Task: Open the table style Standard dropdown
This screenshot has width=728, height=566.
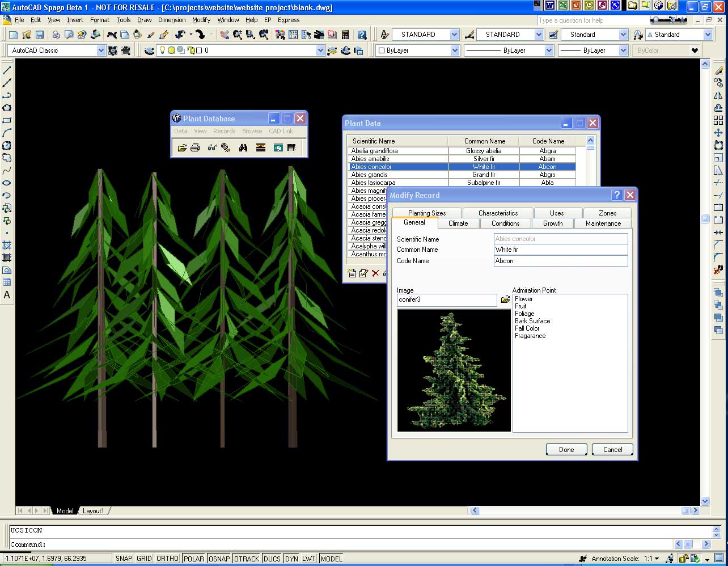Action: coord(623,35)
